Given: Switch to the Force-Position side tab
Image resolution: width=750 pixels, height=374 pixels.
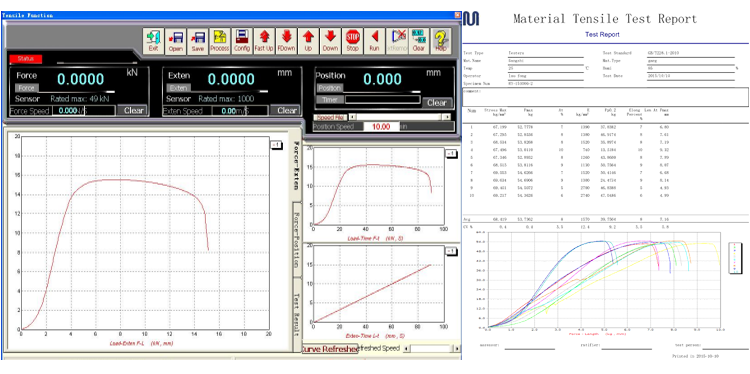Looking at the screenshot, I should coord(297,240).
